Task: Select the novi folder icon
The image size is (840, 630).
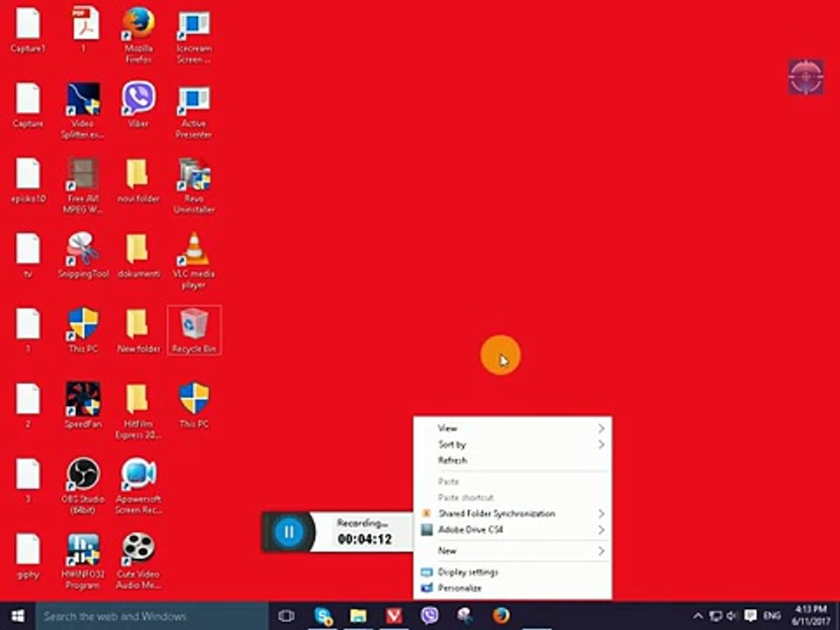Action: 138,181
